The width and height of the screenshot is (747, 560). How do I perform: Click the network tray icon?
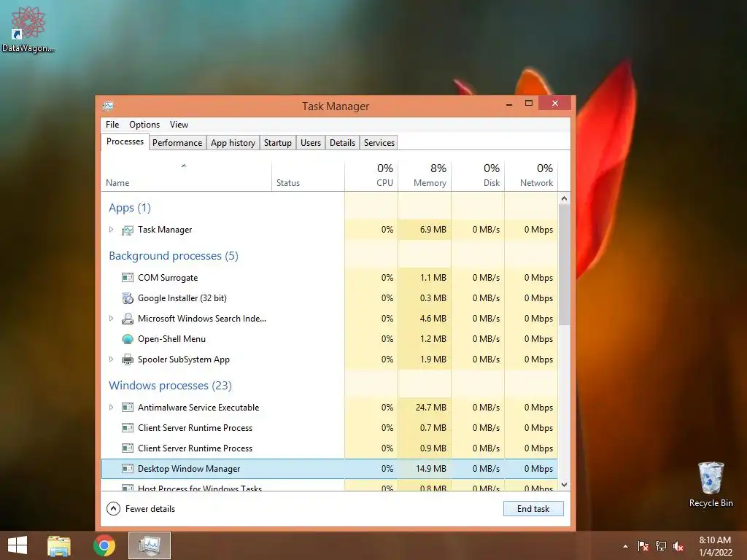pyautogui.click(x=661, y=546)
